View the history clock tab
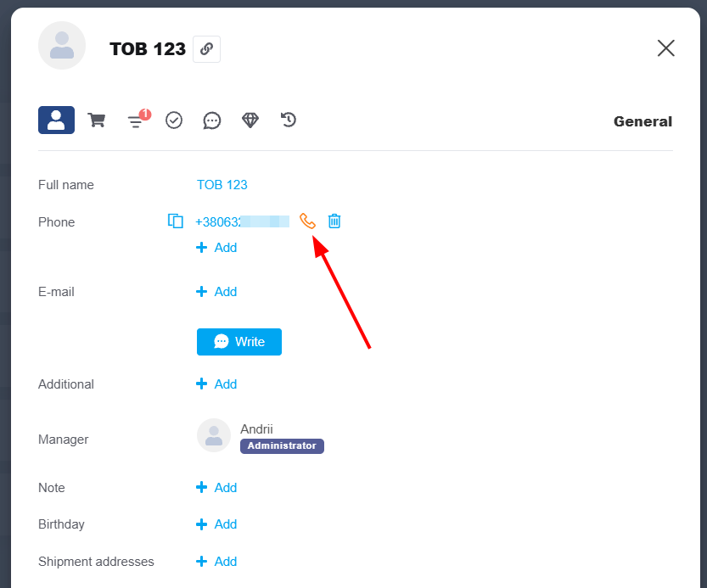 coord(289,120)
